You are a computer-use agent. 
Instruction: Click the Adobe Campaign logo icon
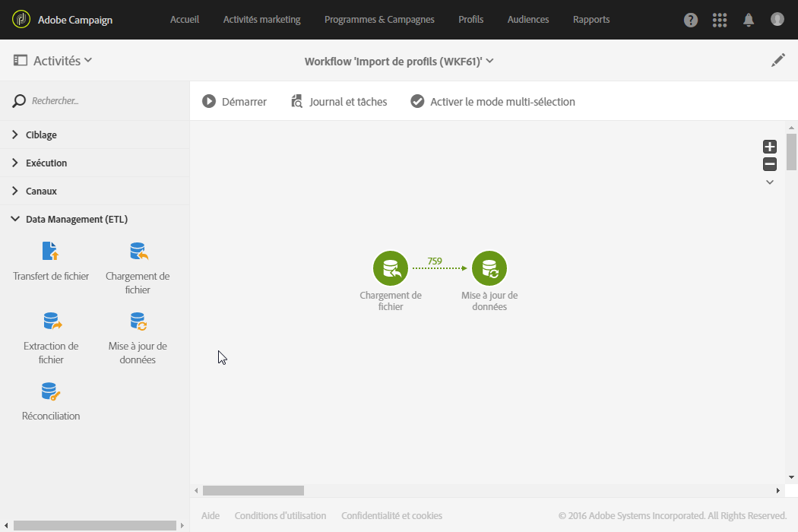click(x=21, y=19)
